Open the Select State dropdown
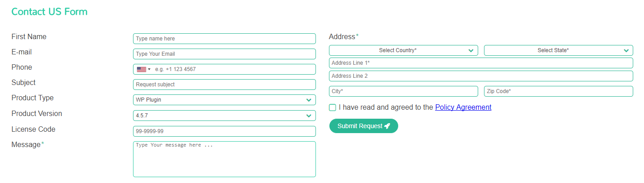 (559, 50)
